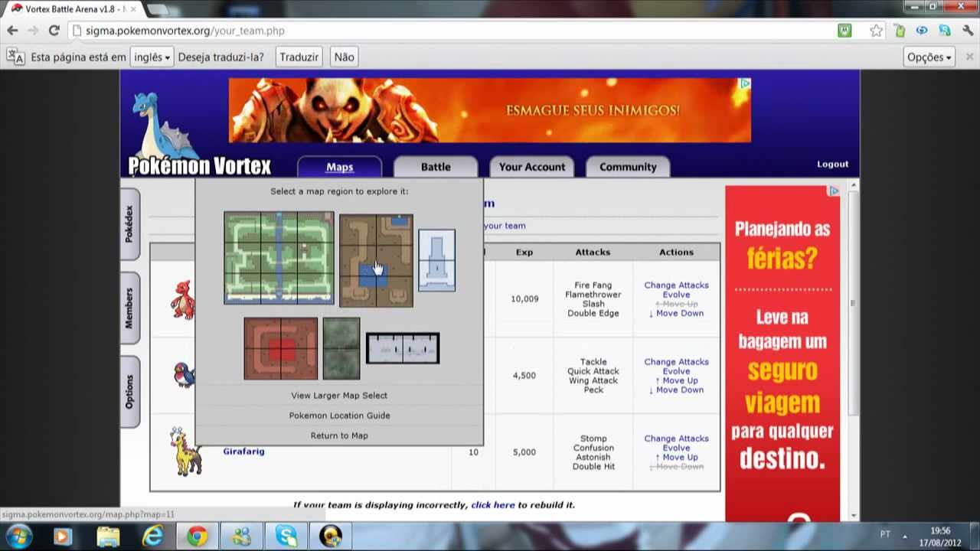The height and width of the screenshot is (551, 980).
Task: Click the Girafarig sprite image
Action: point(185,452)
